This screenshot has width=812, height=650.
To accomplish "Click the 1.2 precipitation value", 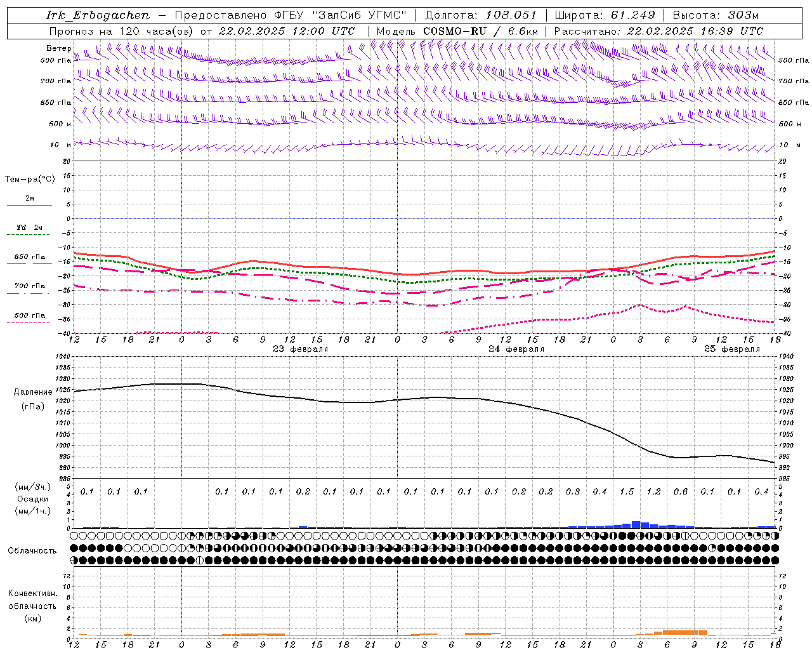I will (x=653, y=492).
